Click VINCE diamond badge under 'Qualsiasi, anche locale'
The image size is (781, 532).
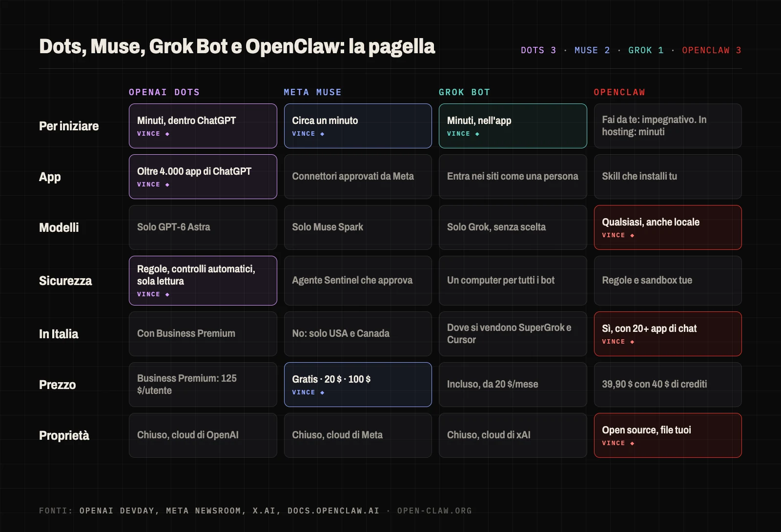coord(618,235)
